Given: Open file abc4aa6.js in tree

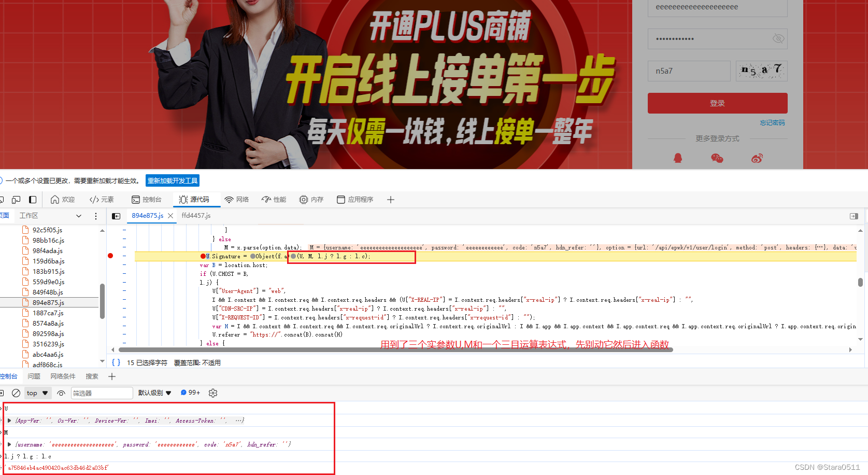Looking at the screenshot, I should 48,354.
